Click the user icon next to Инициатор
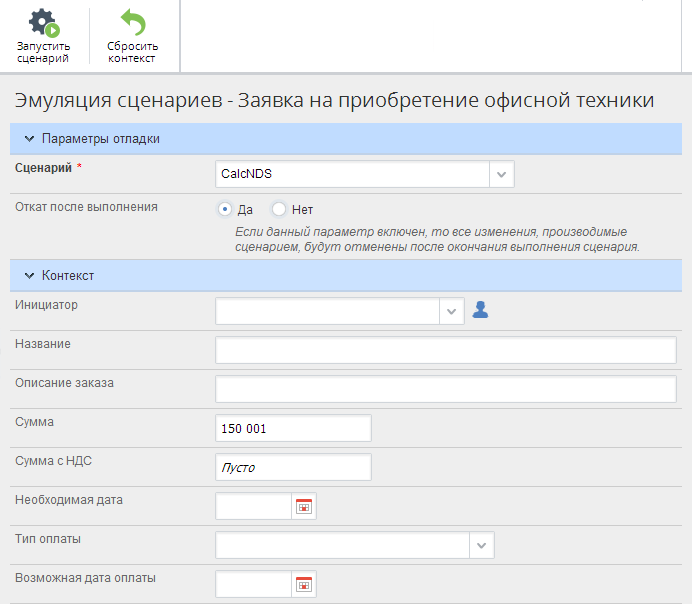 [x=480, y=310]
